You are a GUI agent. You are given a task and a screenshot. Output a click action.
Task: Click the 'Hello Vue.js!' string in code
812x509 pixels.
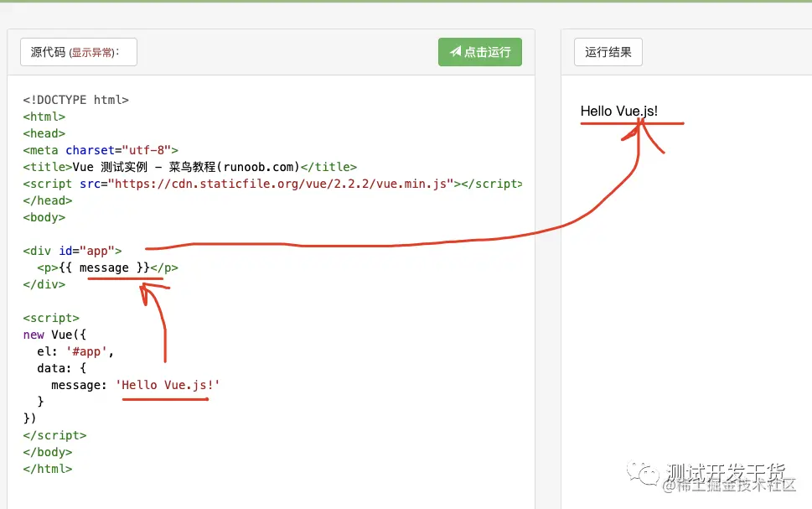(x=168, y=385)
